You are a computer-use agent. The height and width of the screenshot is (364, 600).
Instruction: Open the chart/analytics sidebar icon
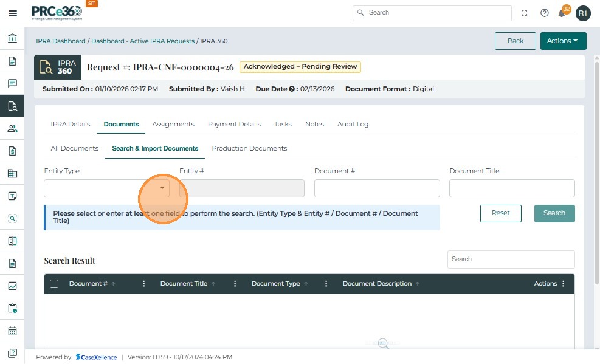click(x=12, y=286)
